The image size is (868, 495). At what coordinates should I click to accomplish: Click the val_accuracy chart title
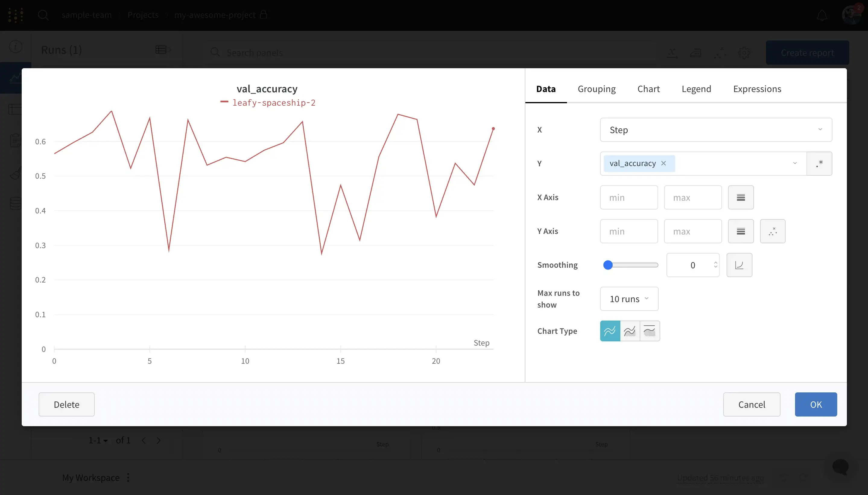[x=267, y=89]
